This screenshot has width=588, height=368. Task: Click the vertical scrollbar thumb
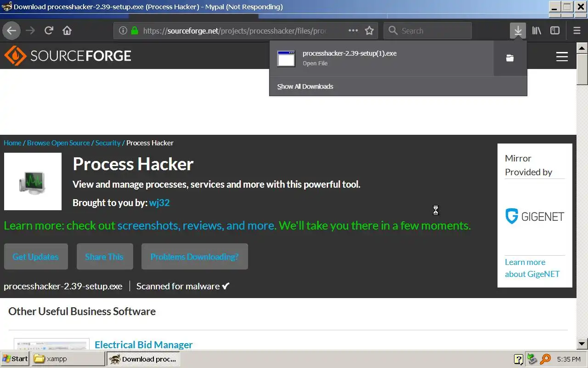pos(582,69)
